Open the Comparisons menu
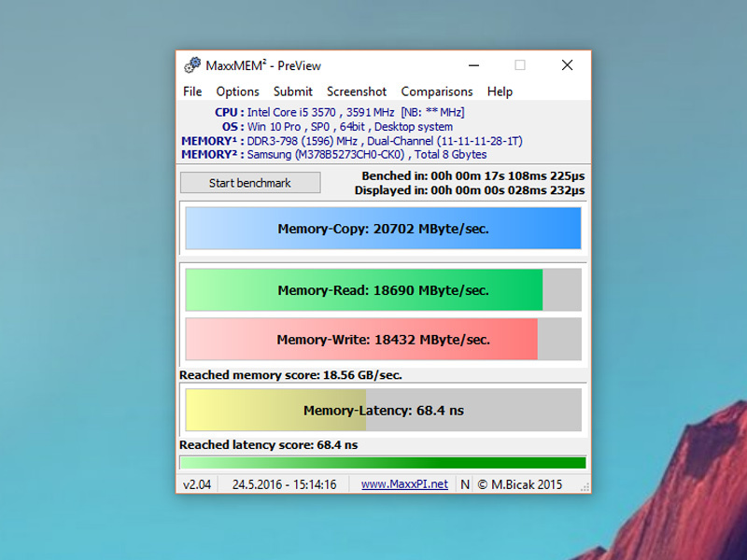Viewport: 747px width, 560px height. (436, 91)
